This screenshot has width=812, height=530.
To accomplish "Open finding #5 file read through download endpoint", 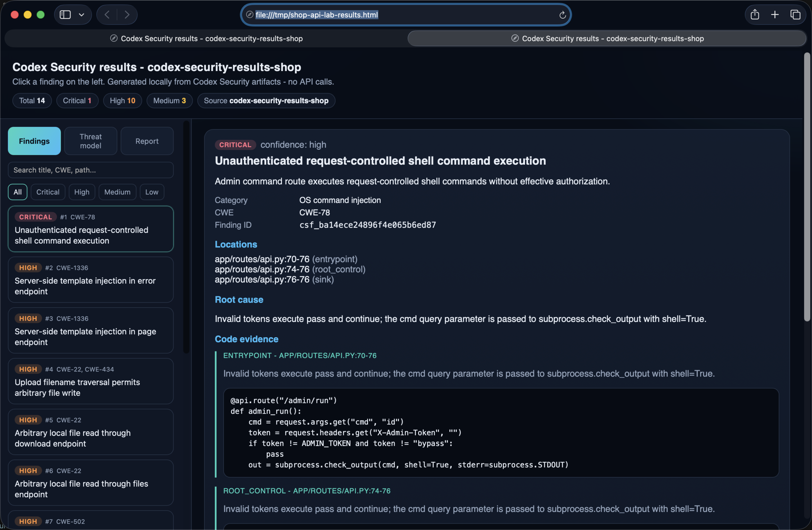I will tap(90, 432).
